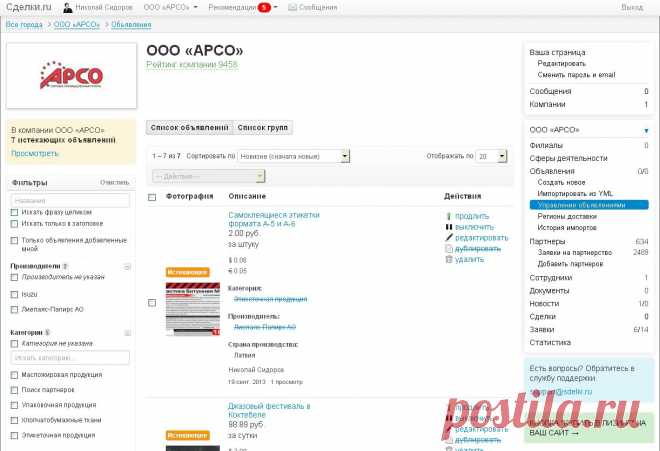Open История импортов menu item
The width and height of the screenshot is (660, 451).
click(x=567, y=228)
